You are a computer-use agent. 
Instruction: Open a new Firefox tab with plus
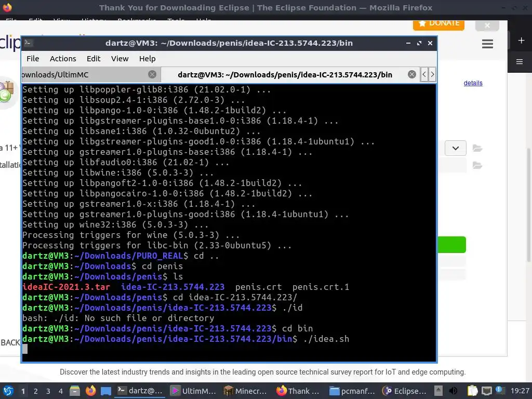point(522,41)
